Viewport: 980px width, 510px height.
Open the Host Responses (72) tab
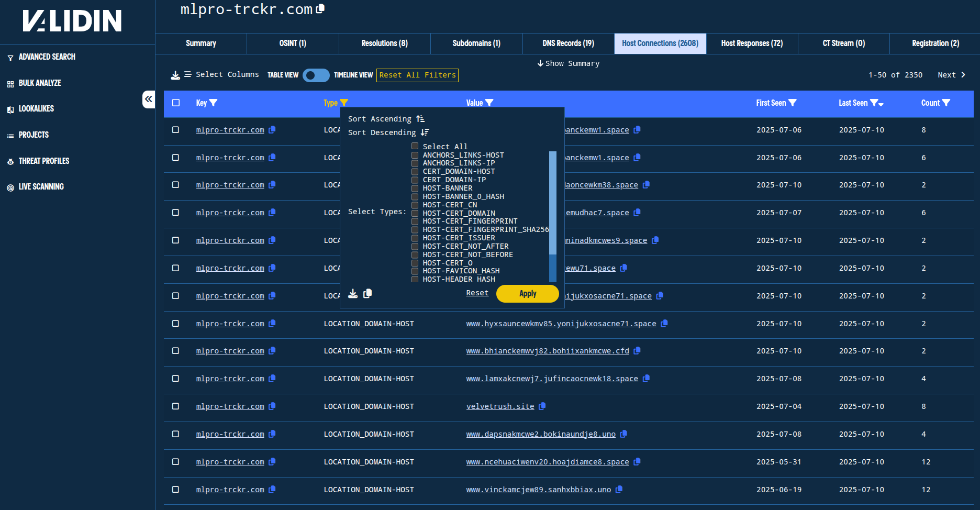[752, 43]
